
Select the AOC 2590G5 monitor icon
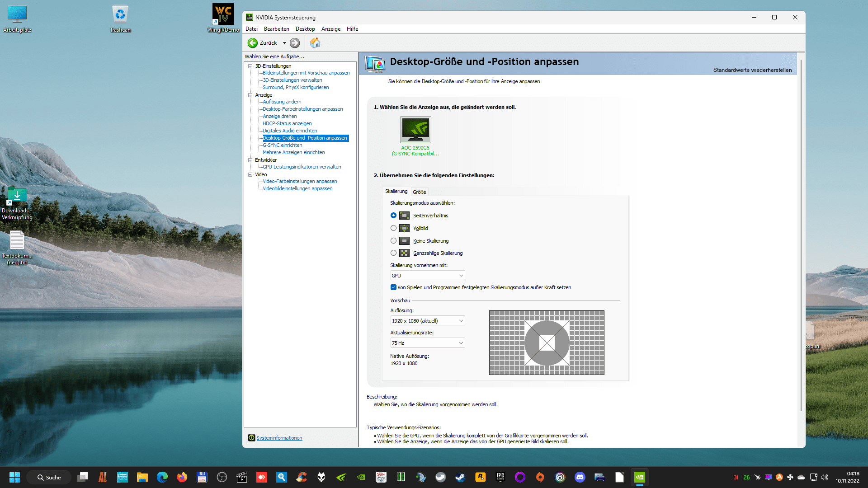415,130
